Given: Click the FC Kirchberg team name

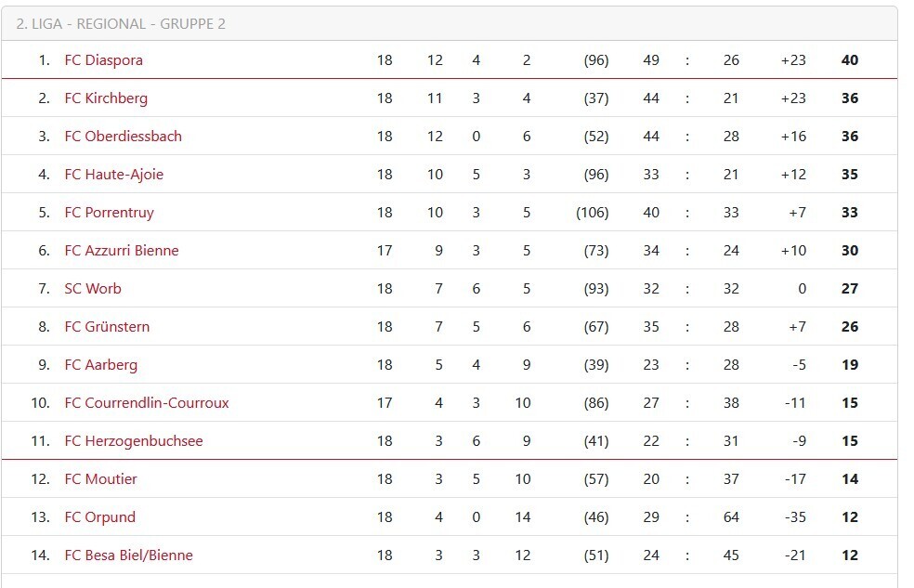Looking at the screenshot, I should 106,98.
